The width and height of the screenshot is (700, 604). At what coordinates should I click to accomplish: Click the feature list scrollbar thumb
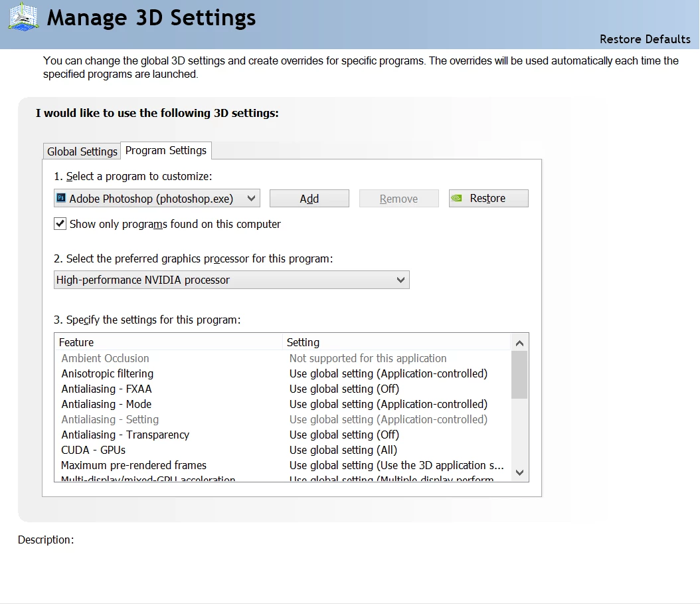519,374
